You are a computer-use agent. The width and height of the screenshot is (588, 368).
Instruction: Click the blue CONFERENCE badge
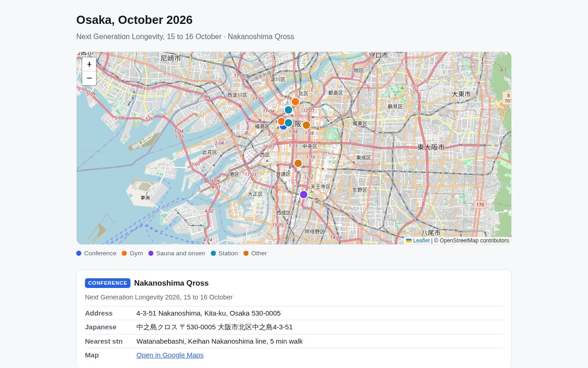coord(107,283)
